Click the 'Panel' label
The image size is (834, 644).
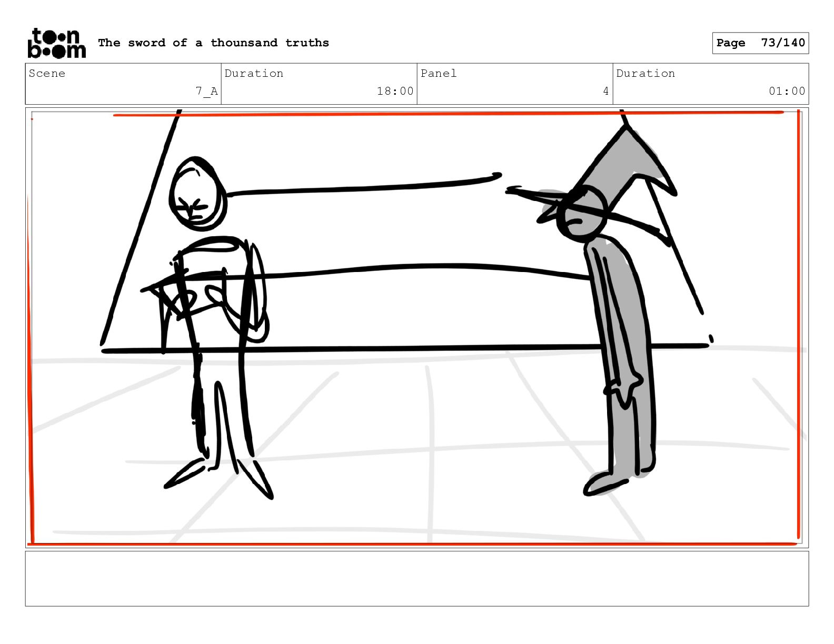point(439,73)
